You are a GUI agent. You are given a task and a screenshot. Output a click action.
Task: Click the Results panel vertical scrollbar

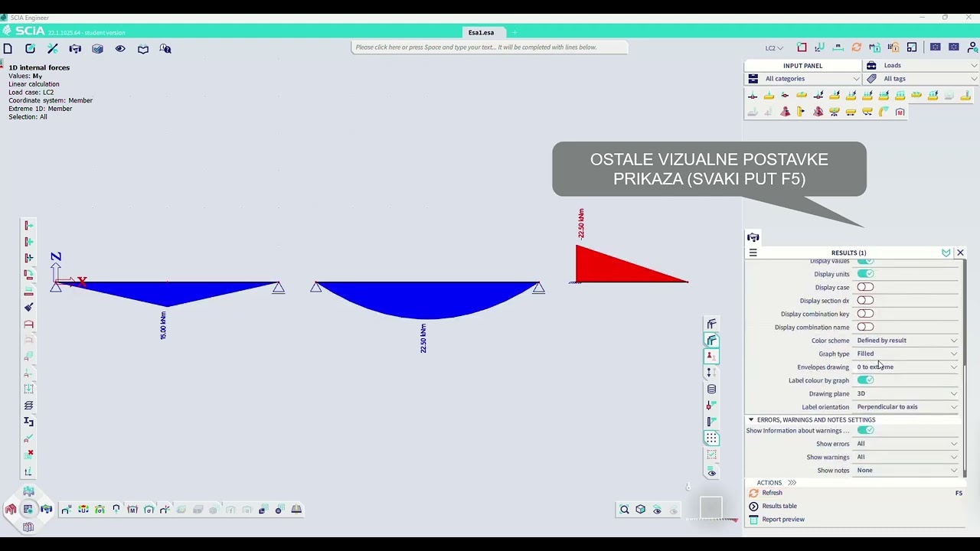point(965,370)
